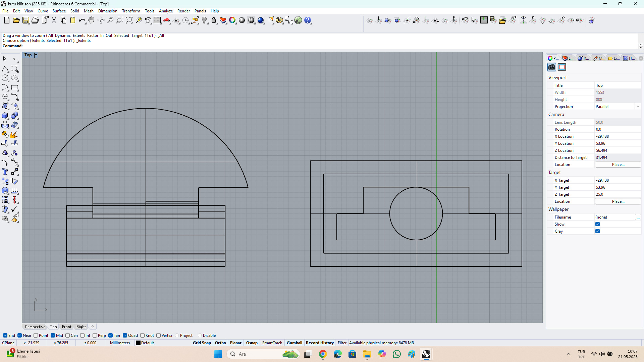The height and width of the screenshot is (362, 644).
Task: Open the Surface menu
Action: click(59, 11)
